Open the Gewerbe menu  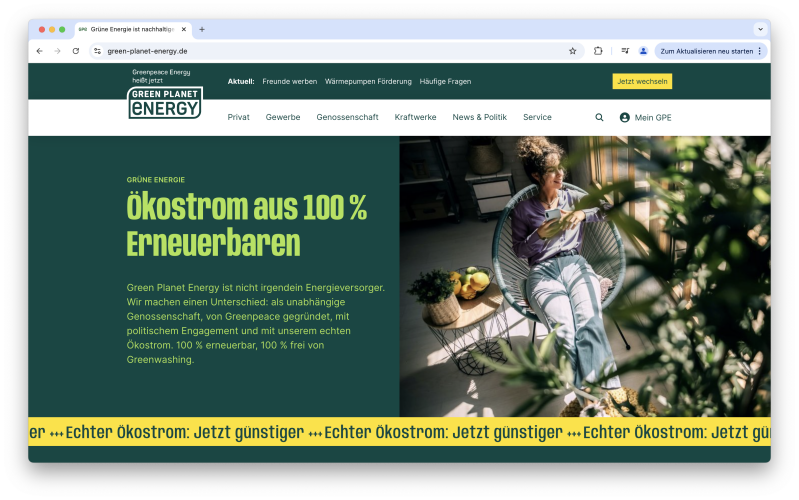coord(283,117)
